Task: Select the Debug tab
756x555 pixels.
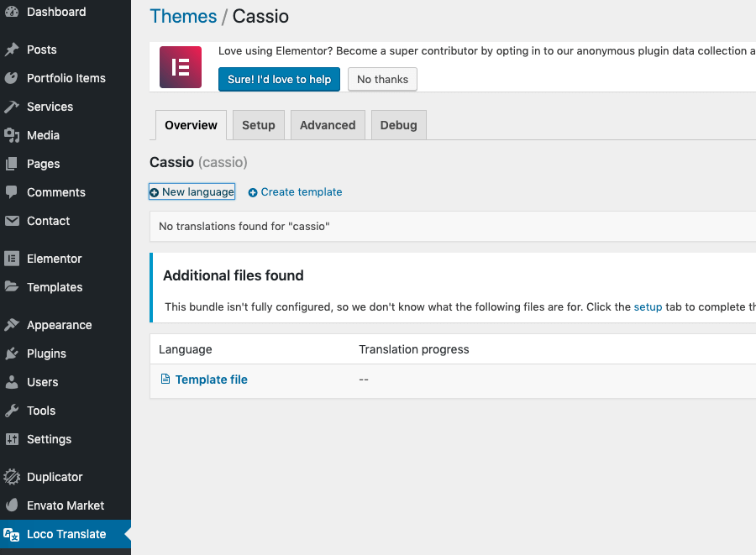Action: pyautogui.click(x=398, y=125)
